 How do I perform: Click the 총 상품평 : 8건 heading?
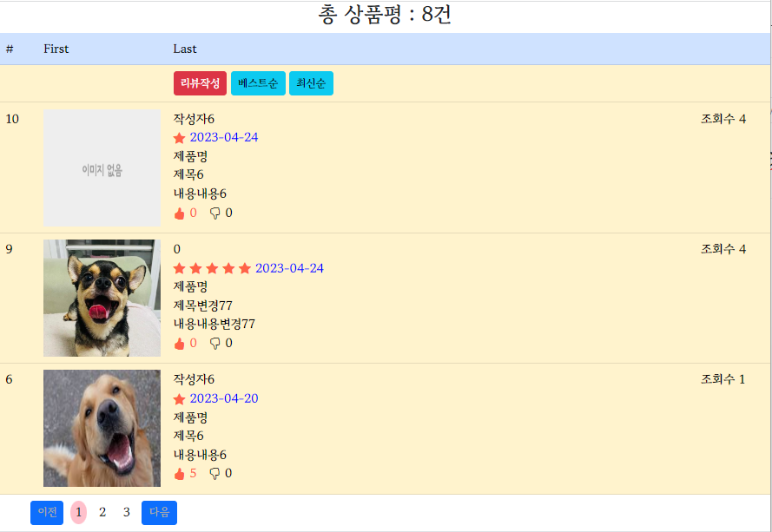(x=385, y=14)
